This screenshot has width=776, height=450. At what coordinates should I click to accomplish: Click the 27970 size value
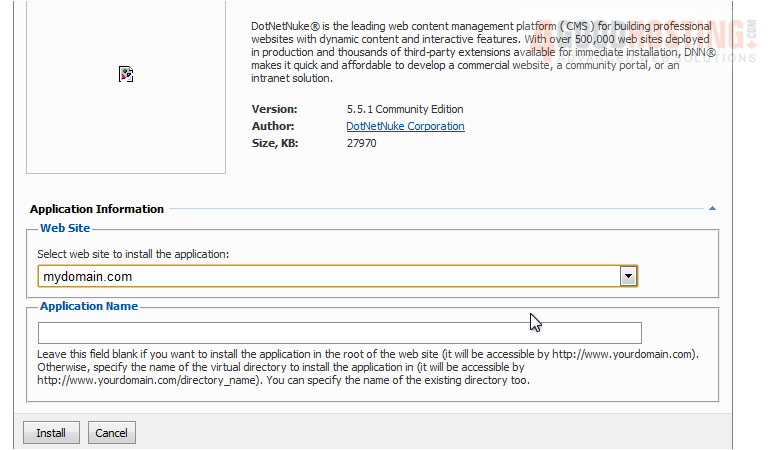361,143
